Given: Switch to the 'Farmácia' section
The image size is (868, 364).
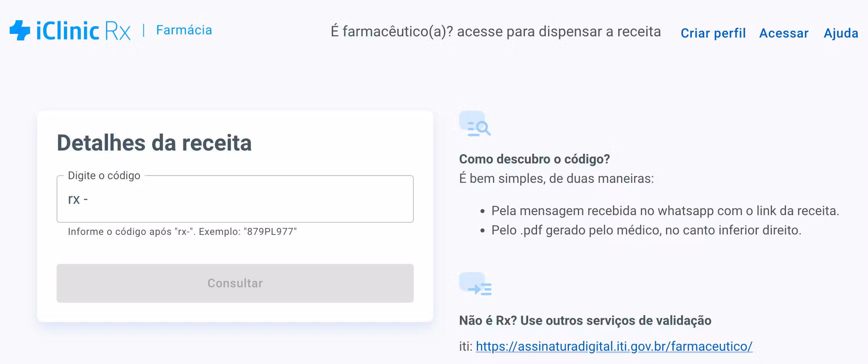Looking at the screenshot, I should [x=183, y=30].
